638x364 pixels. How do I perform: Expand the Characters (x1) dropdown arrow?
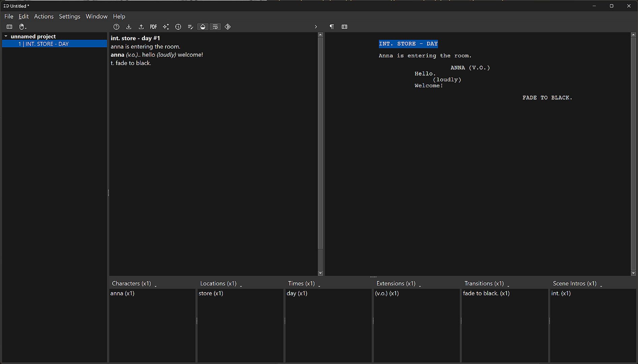[x=156, y=286]
